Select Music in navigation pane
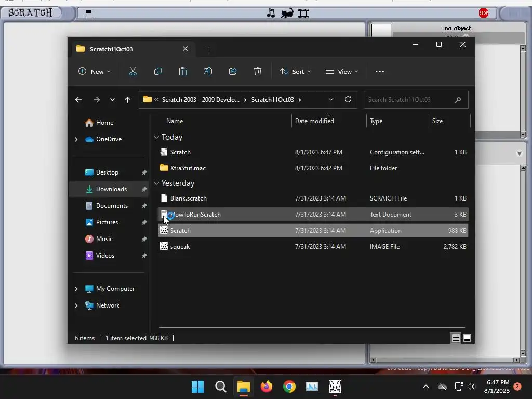The image size is (532, 399). 109,239
